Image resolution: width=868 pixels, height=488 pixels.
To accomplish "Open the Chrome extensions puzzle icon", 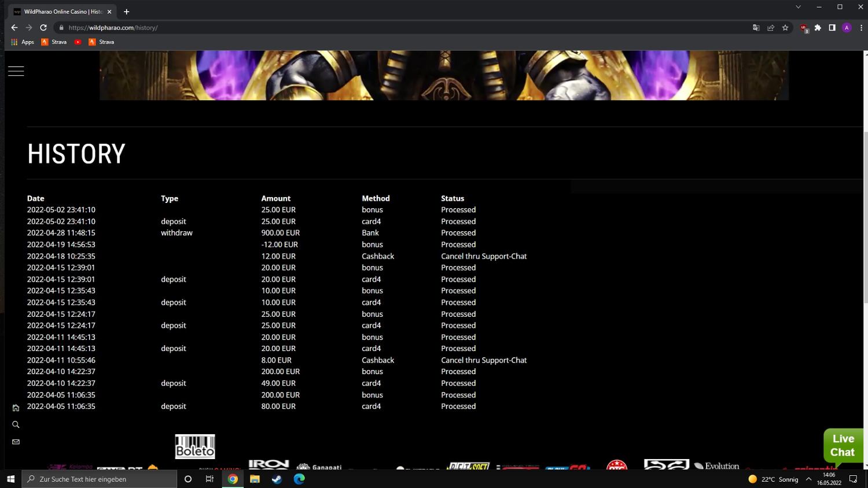I will click(818, 28).
